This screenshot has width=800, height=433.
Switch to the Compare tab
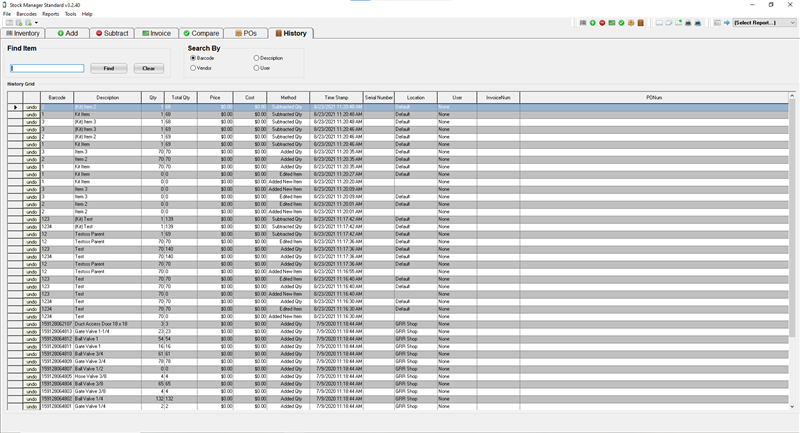[x=201, y=33]
